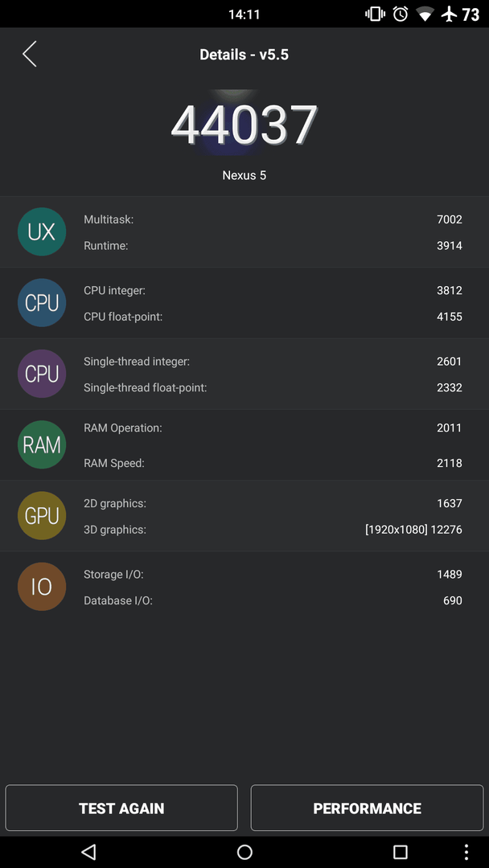Tap the 44037 total score
This screenshot has height=868, width=489.
(x=244, y=125)
